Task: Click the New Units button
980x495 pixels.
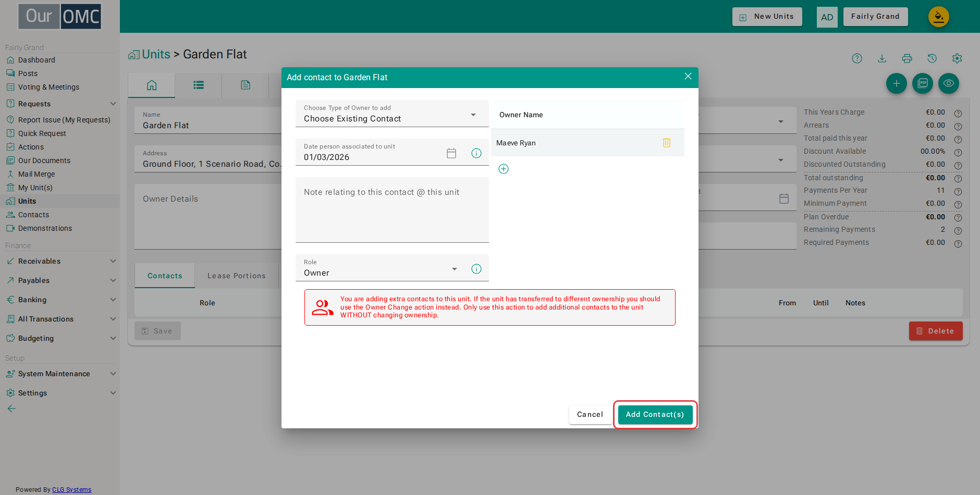Action: pos(767,17)
